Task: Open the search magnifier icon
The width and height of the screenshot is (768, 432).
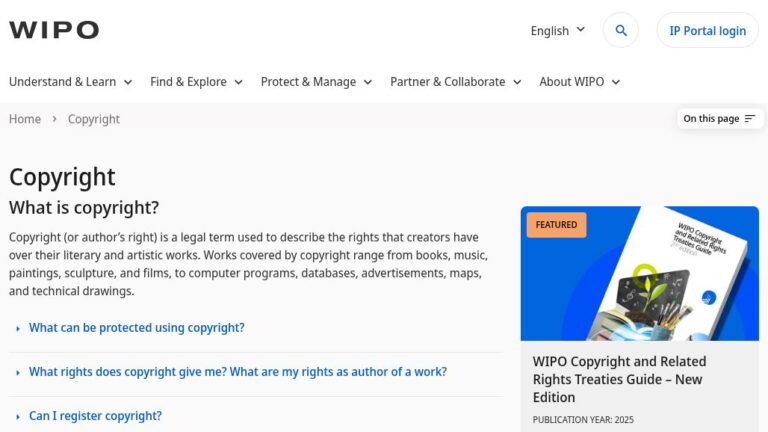Action: click(x=620, y=30)
